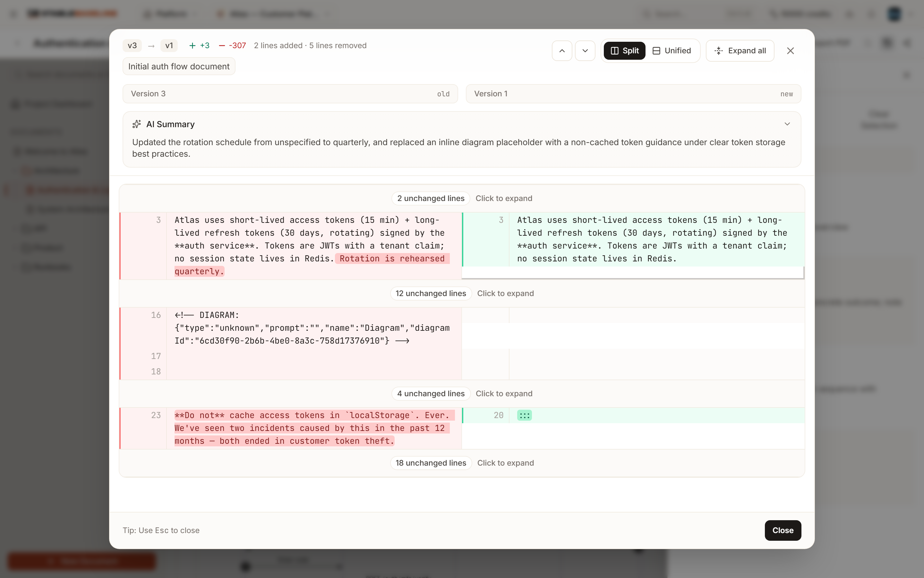Switch to Unified diff view

tap(672, 51)
